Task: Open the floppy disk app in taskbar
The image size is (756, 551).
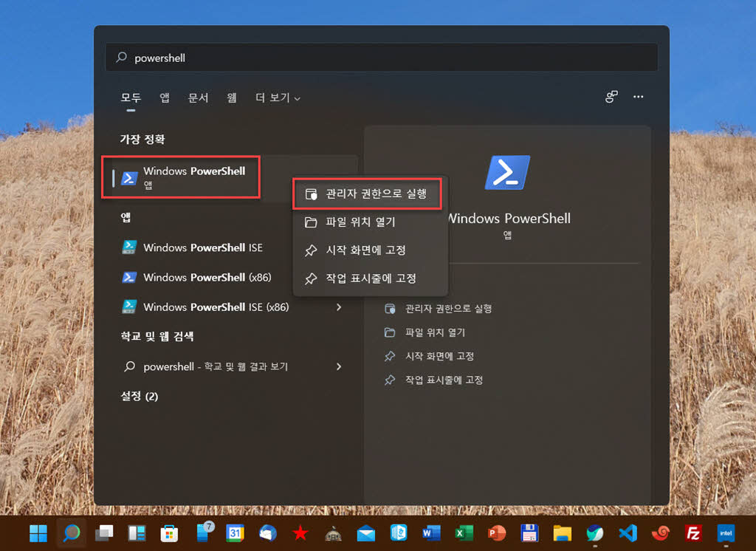Action: [x=529, y=533]
